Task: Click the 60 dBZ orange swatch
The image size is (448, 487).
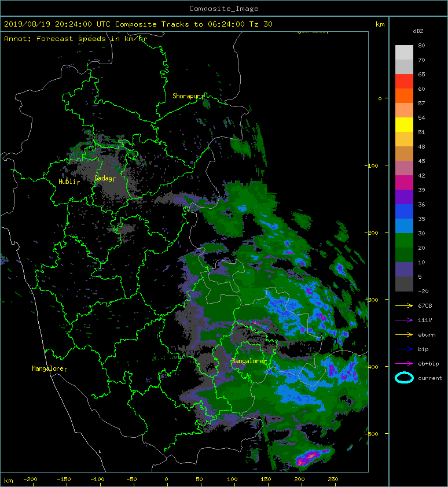Action: click(404, 95)
